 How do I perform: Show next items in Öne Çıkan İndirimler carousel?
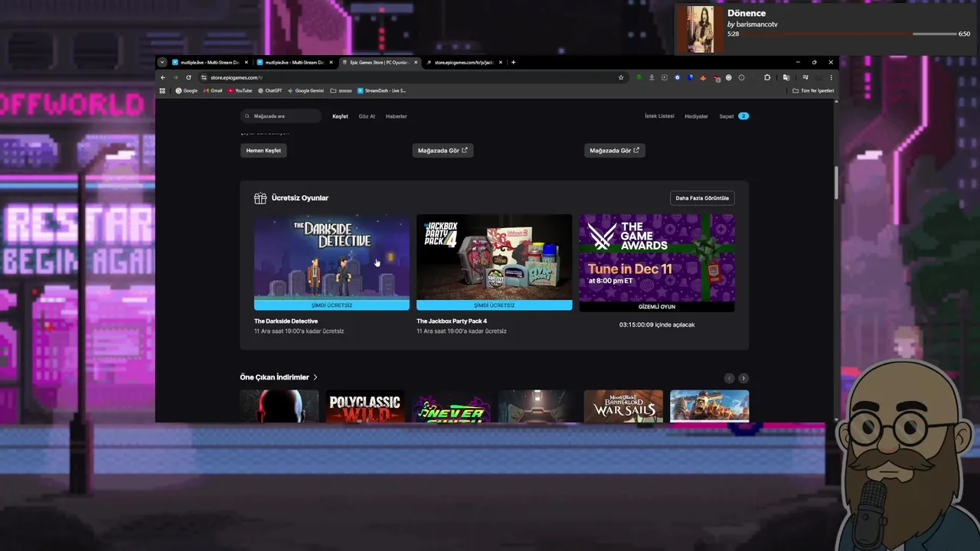click(743, 378)
